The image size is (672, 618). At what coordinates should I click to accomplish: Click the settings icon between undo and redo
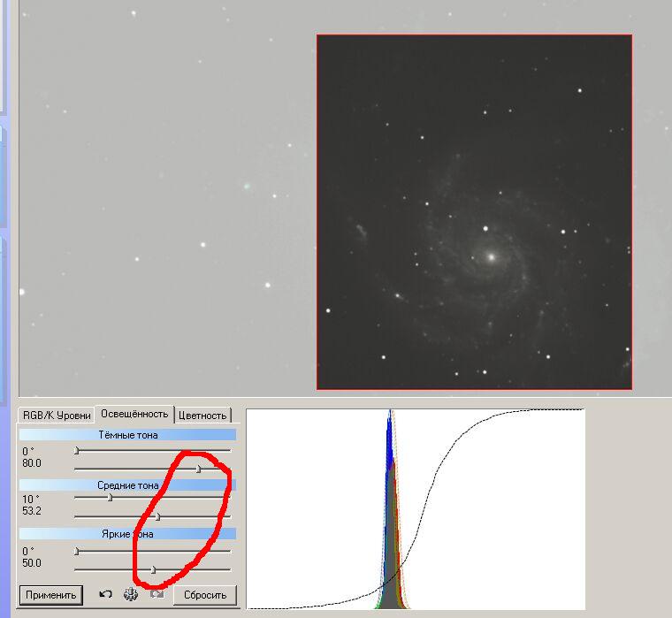131,594
